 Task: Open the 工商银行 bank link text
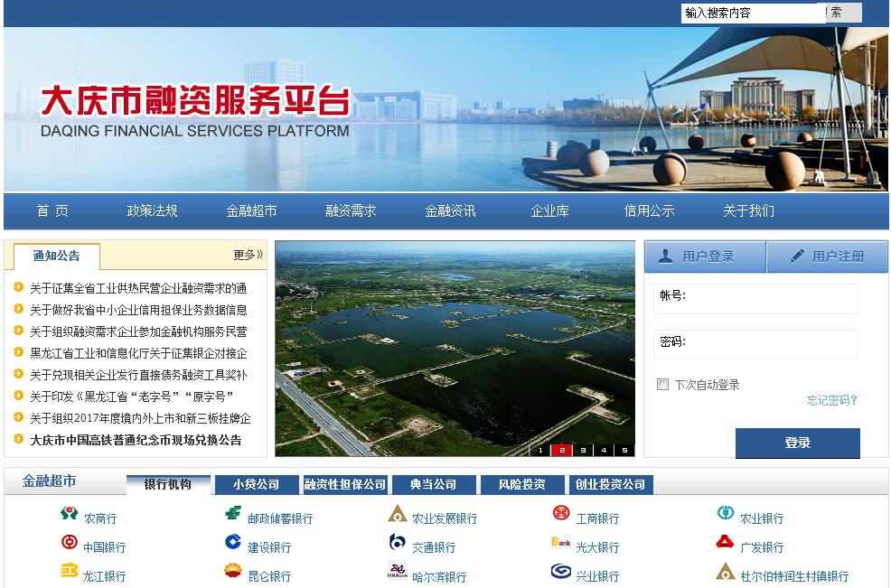coord(597,518)
